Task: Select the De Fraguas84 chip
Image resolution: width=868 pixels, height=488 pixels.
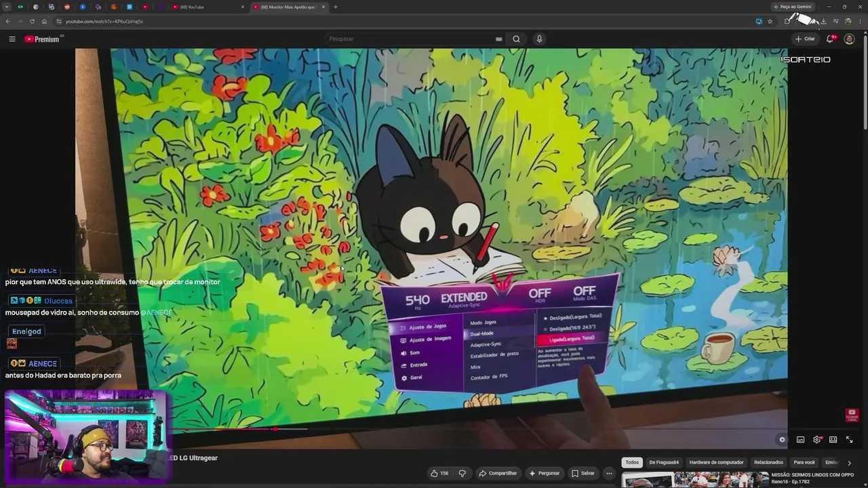Action: tap(664, 462)
